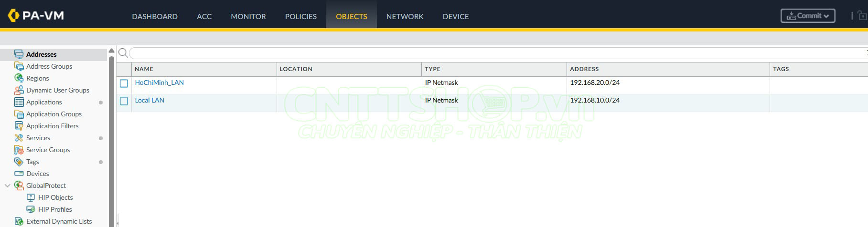Switch to the POLICIES tab
868x227 pixels.
tap(300, 16)
